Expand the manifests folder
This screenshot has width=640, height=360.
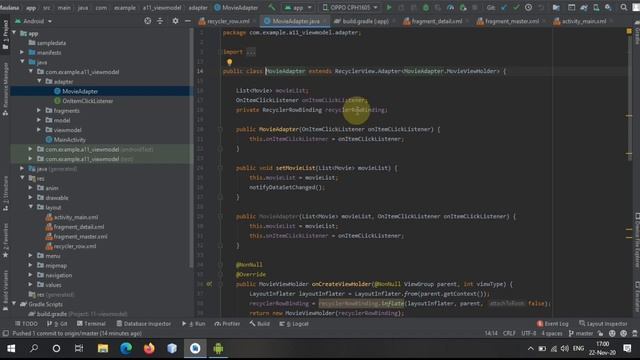pyautogui.click(x=22, y=52)
